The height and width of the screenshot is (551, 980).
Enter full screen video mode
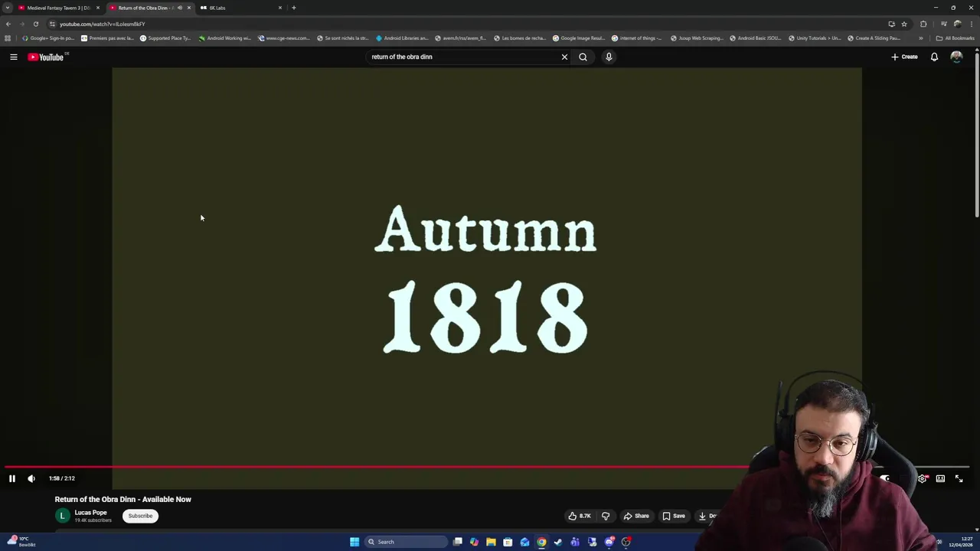point(959,478)
